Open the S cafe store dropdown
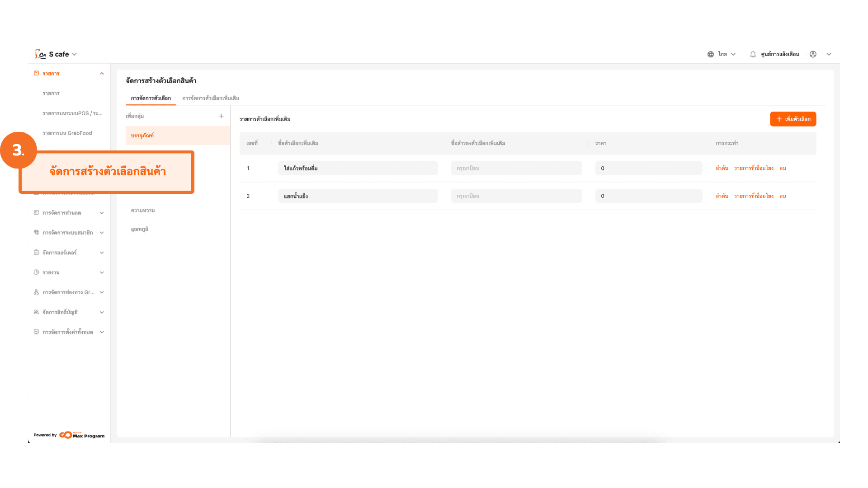Viewport: 868px width, 488px height. [x=75, y=54]
